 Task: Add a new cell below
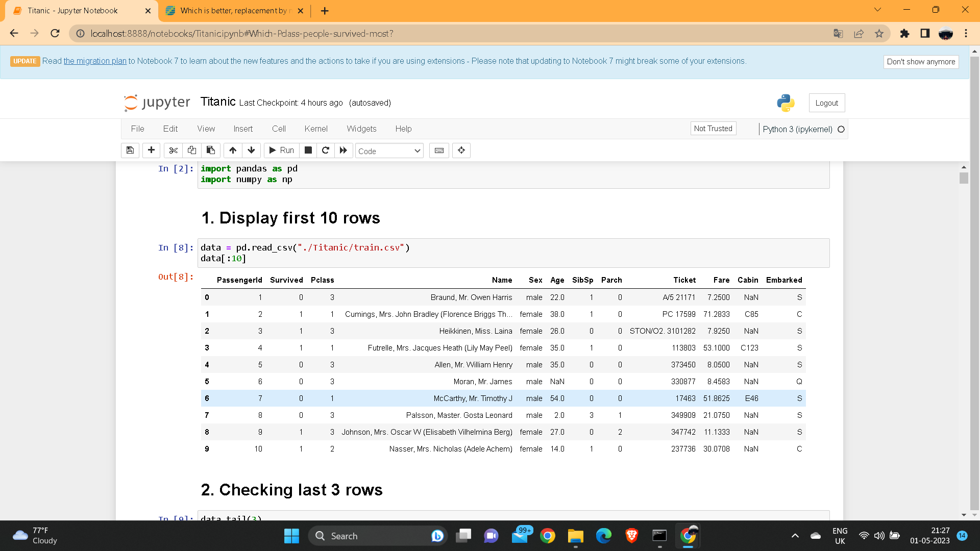click(151, 150)
